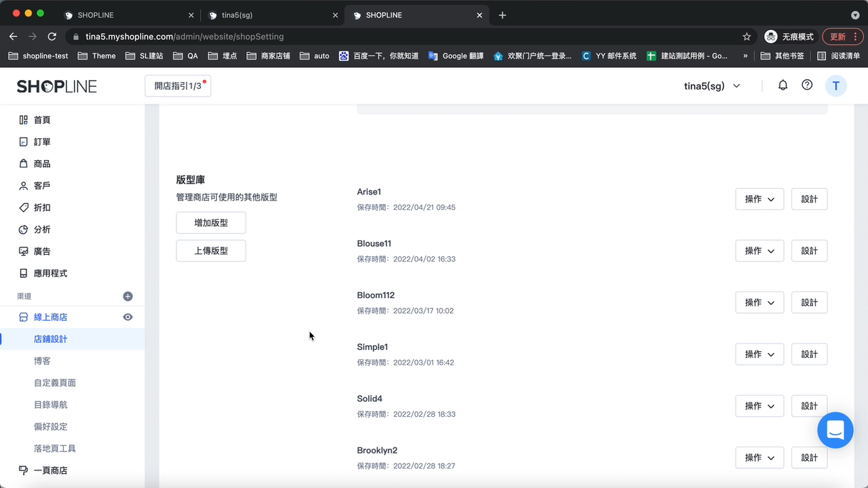Image resolution: width=868 pixels, height=488 pixels.
Task: Click the 增加版型 button
Action: pyautogui.click(x=211, y=223)
